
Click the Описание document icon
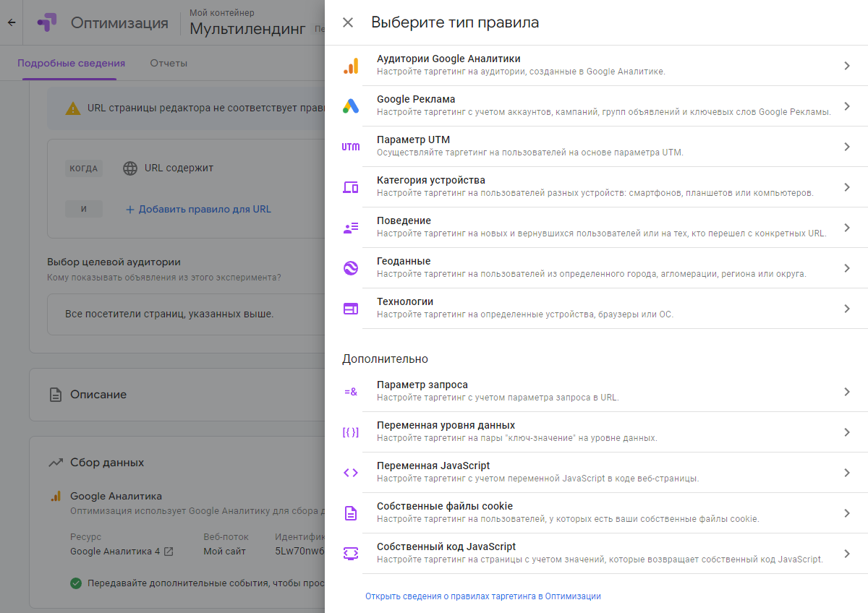[55, 395]
